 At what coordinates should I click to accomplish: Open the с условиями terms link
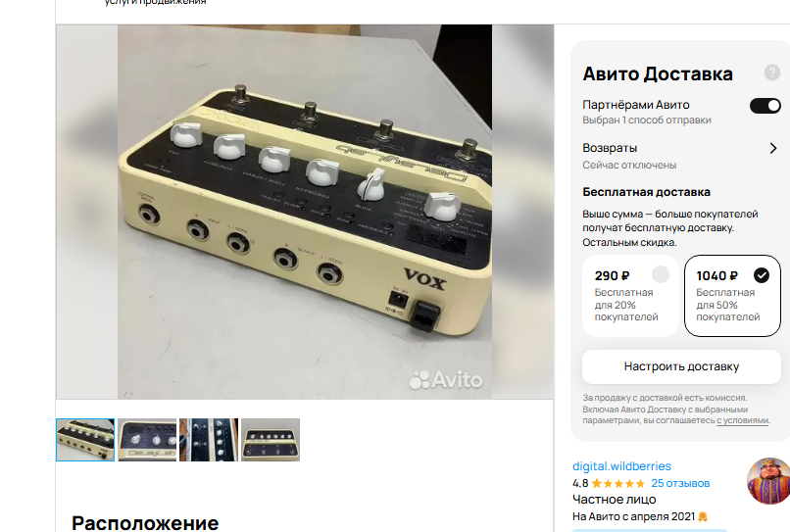(743, 420)
